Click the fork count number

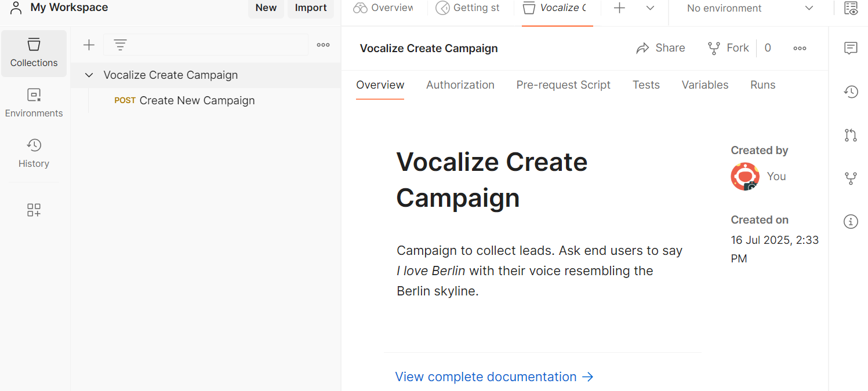coord(768,48)
